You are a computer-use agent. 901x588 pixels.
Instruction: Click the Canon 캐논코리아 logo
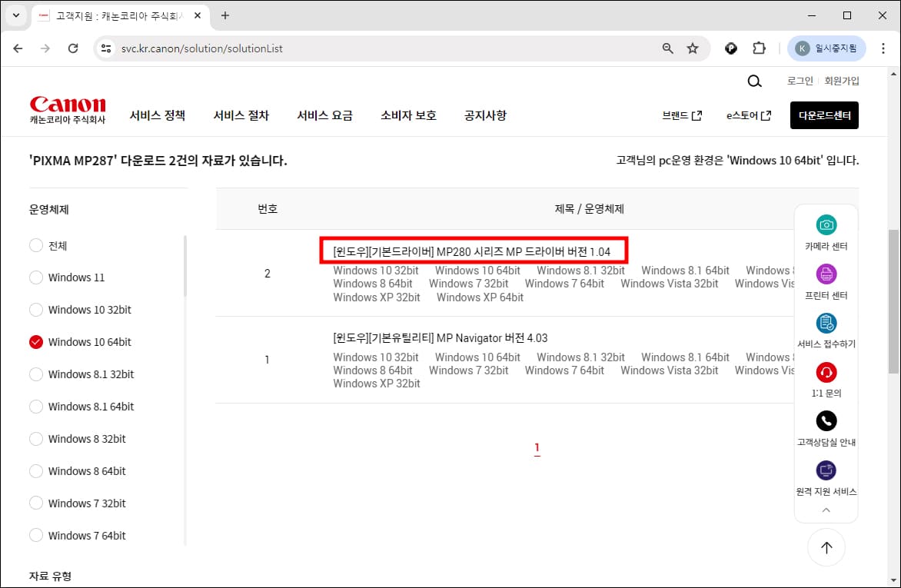pos(68,108)
